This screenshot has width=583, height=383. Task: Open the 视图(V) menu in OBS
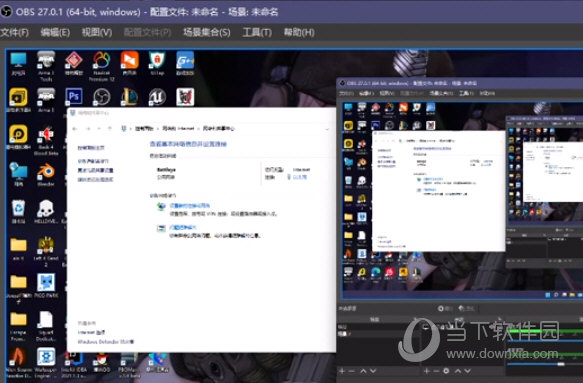pos(97,32)
